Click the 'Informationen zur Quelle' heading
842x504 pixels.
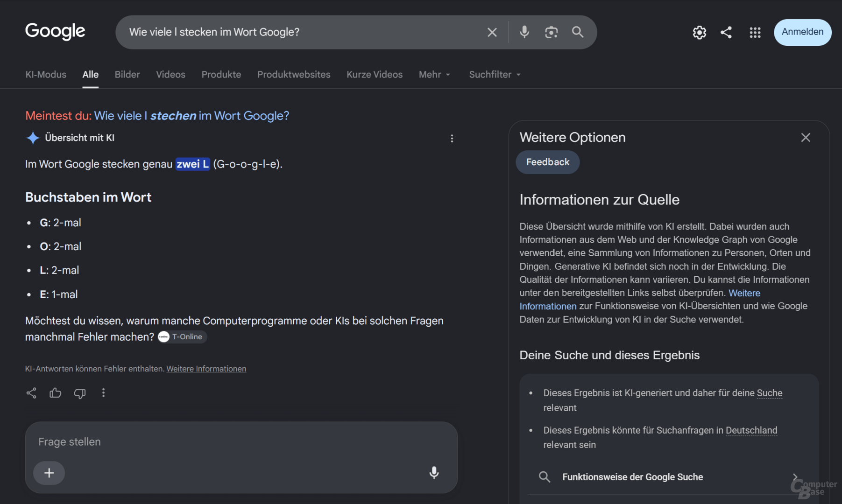[x=599, y=200]
